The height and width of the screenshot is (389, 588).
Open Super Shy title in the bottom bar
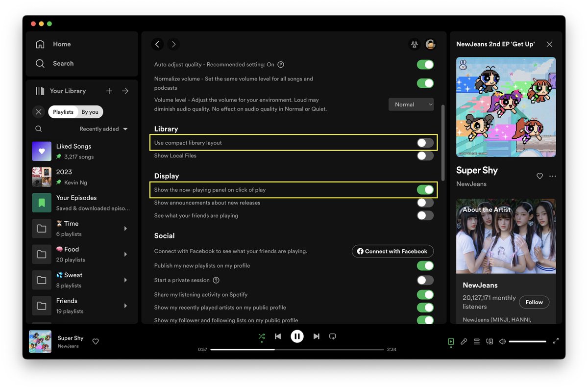pos(71,338)
